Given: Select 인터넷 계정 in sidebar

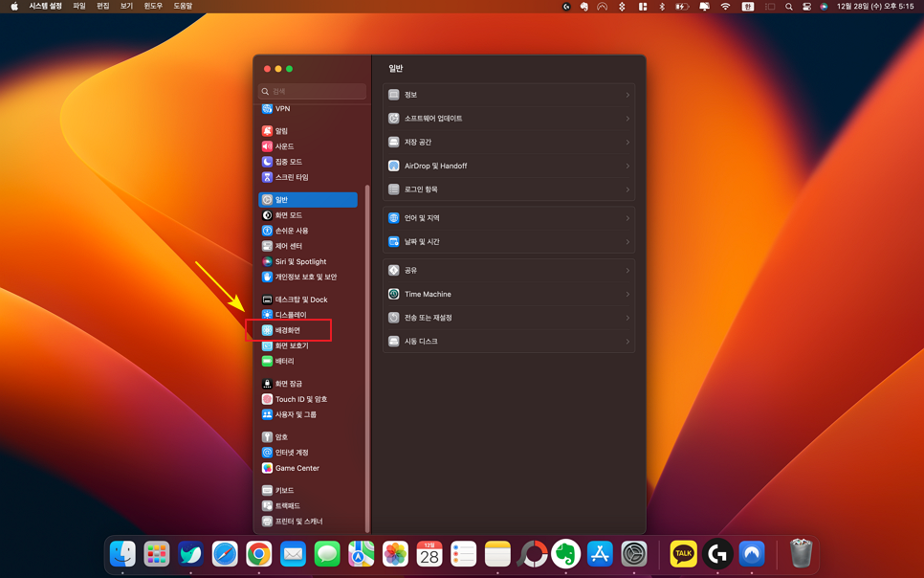Looking at the screenshot, I should pos(308,453).
